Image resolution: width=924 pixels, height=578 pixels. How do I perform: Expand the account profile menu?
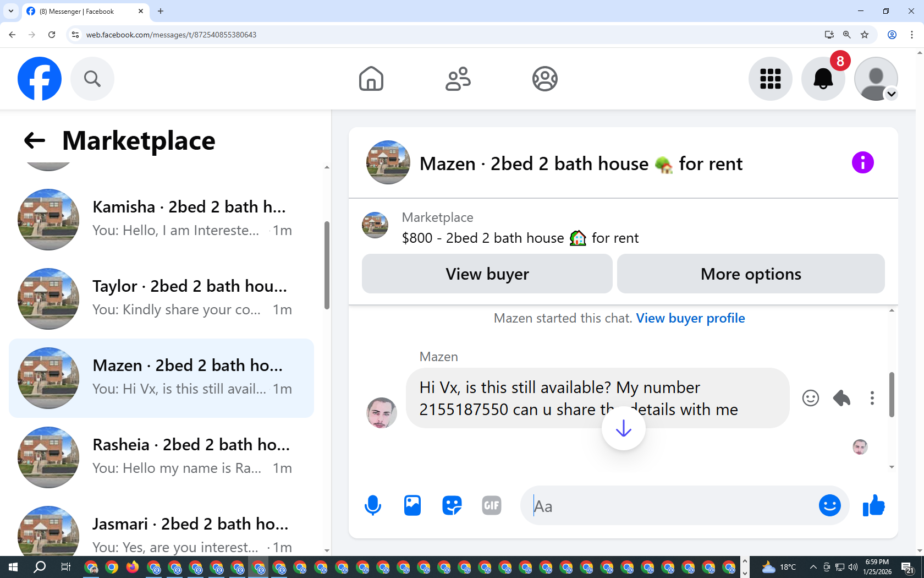click(876, 79)
